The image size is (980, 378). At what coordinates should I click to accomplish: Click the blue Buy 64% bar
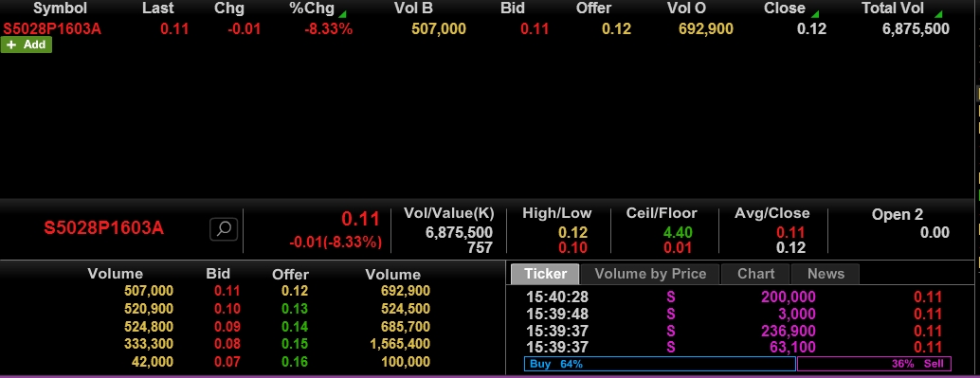coord(660,364)
